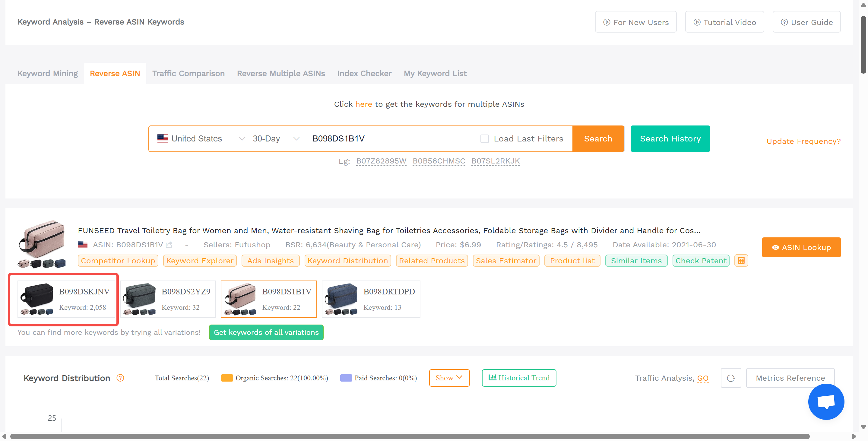
Task: Click the Total Searches(22) label
Action: 182,378
